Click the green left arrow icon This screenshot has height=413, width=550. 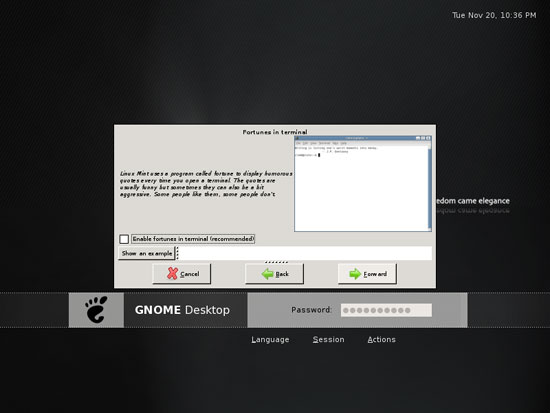point(267,274)
